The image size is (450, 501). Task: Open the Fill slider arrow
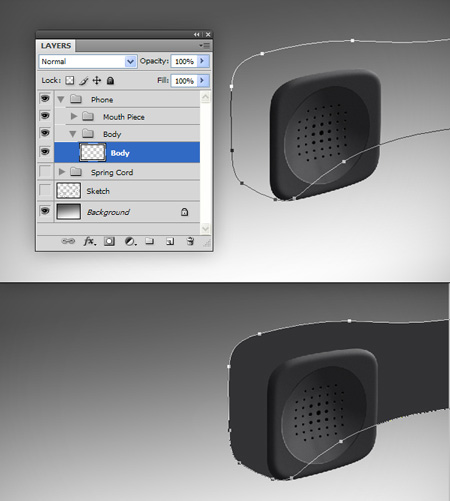pyautogui.click(x=202, y=80)
